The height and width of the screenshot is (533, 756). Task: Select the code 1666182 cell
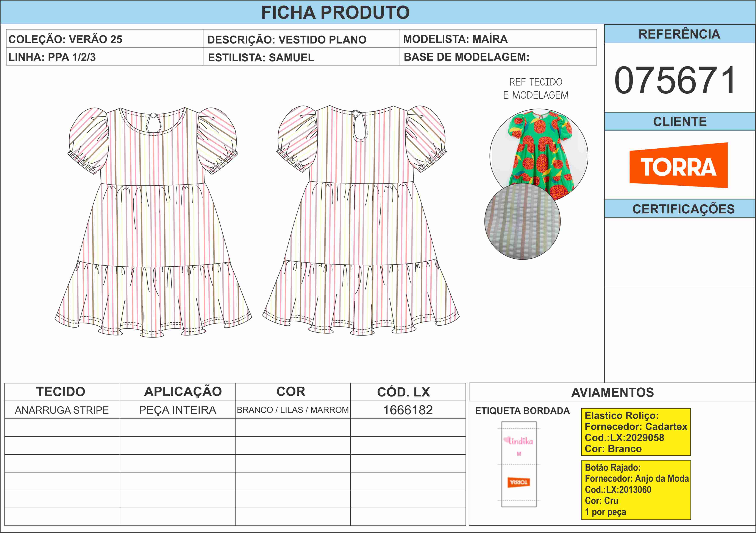[408, 410]
